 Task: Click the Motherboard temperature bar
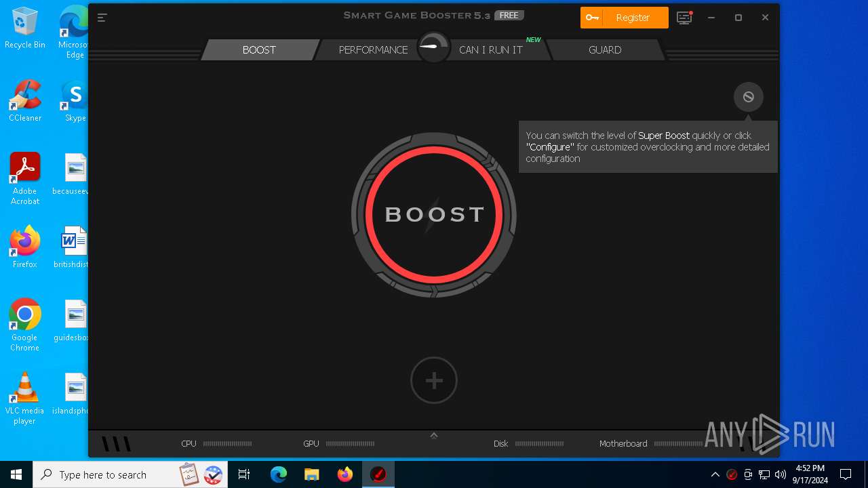678,444
